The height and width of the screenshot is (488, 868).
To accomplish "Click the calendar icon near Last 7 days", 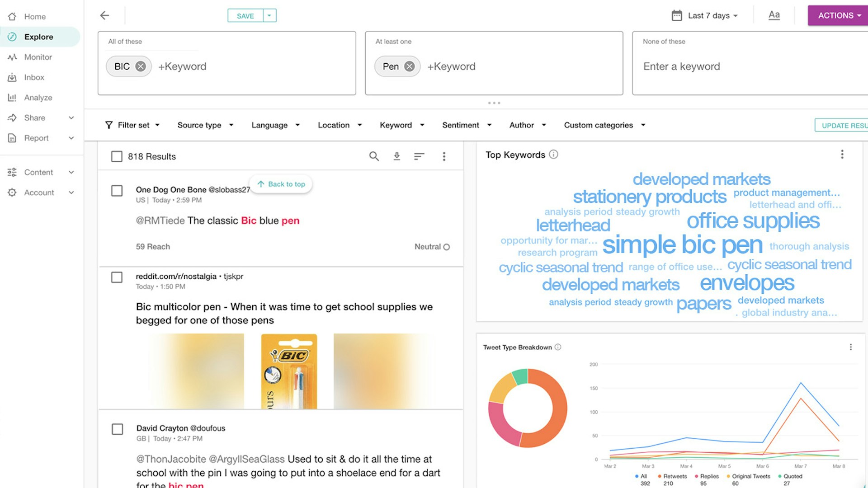I will pos(677,15).
